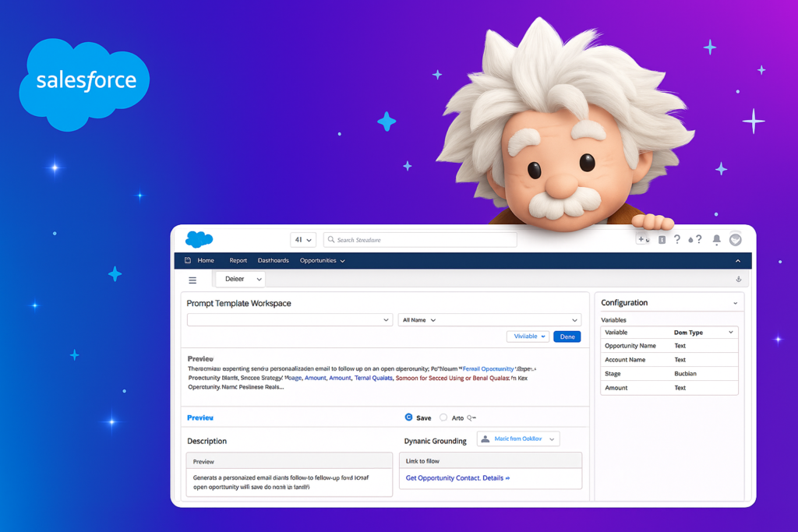
Task: Select the Arto radio button
Action: pos(443,417)
